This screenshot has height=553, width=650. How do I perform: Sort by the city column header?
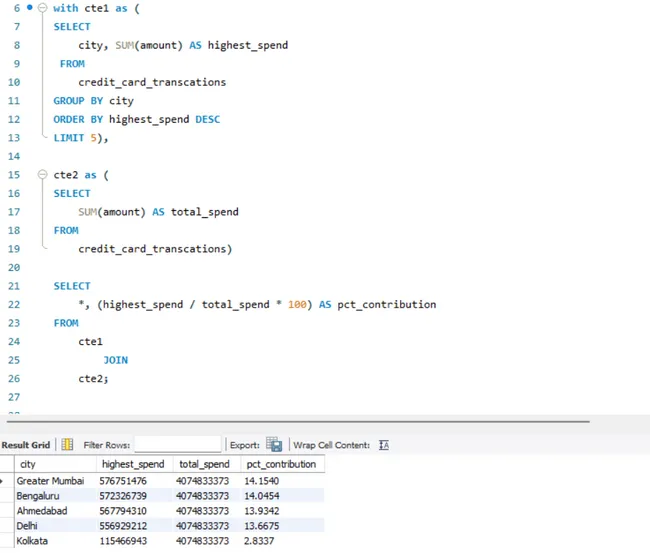56,464
